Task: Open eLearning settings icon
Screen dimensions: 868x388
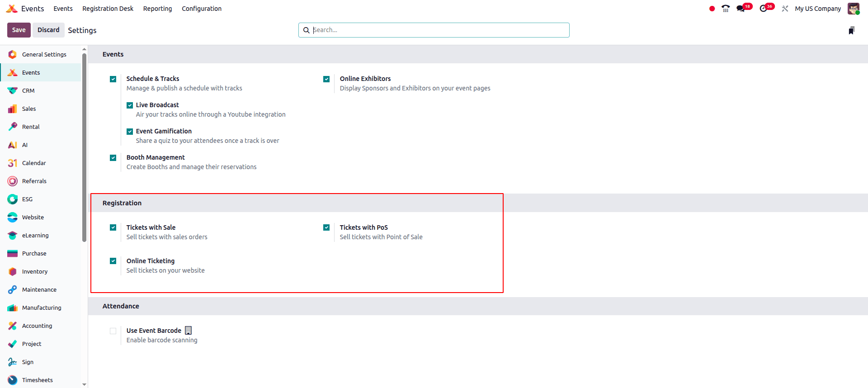Action: point(13,235)
